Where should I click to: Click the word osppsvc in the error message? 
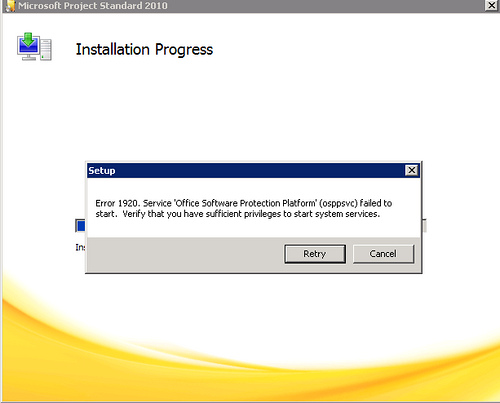tap(338, 203)
